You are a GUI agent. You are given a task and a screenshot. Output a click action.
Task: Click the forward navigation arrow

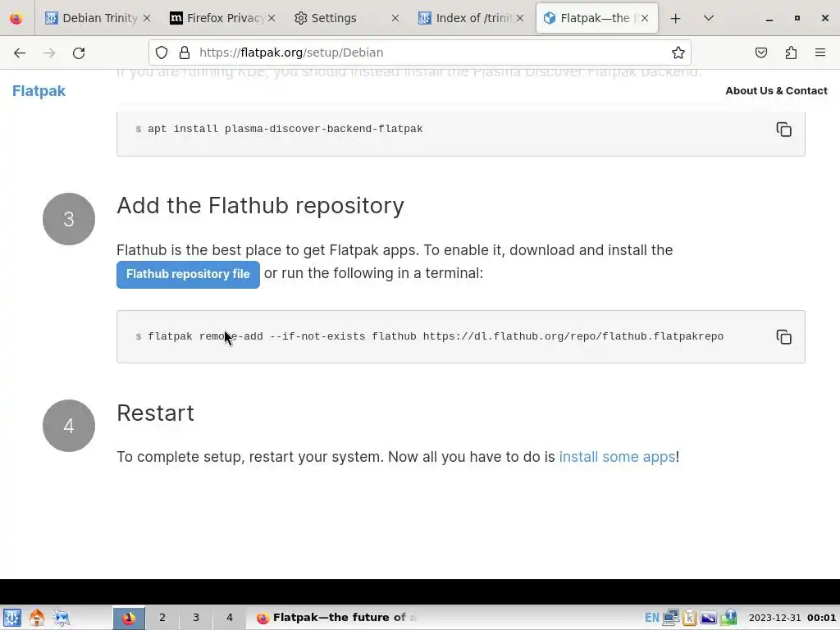[49, 52]
